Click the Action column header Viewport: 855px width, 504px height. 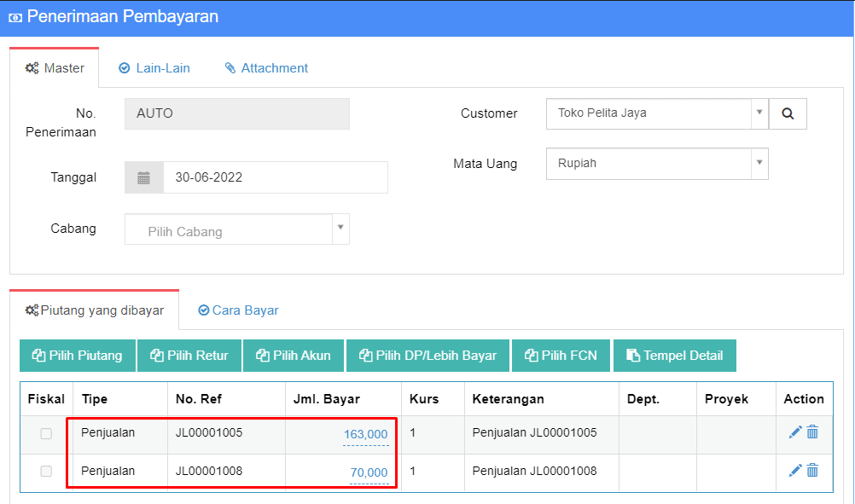coord(804,399)
